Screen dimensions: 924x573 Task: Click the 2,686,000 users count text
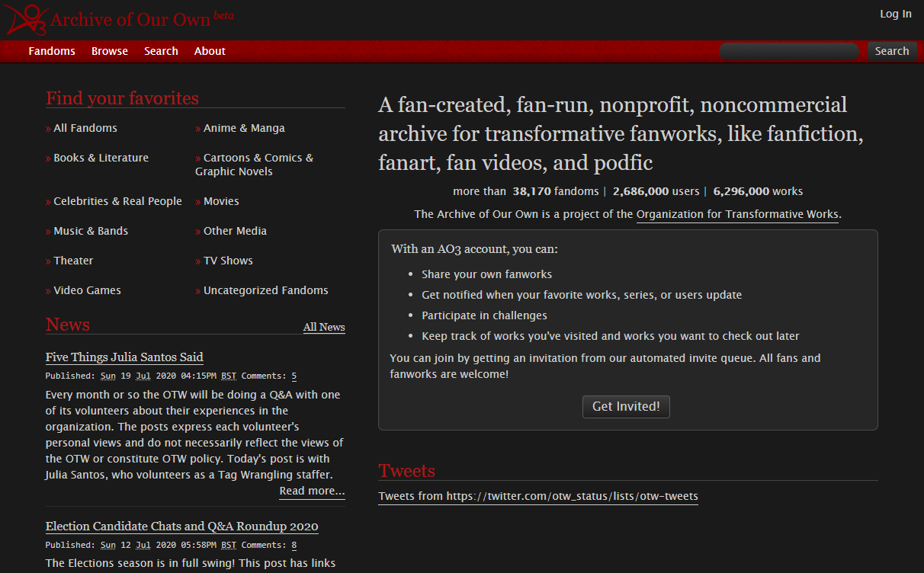tap(656, 191)
